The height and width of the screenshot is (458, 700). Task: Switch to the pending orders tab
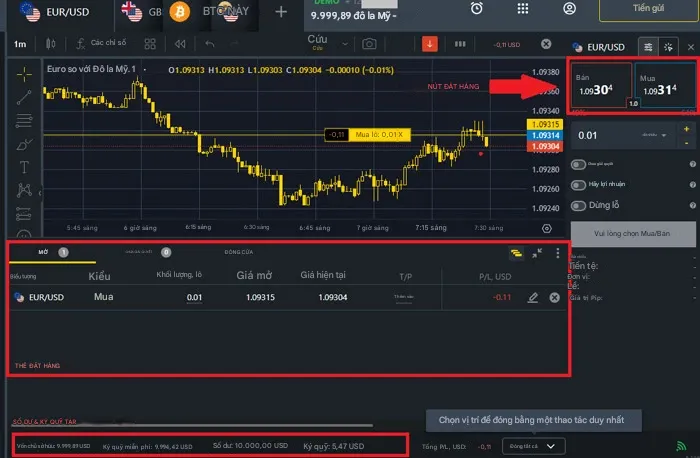pyautogui.click(x=148, y=252)
